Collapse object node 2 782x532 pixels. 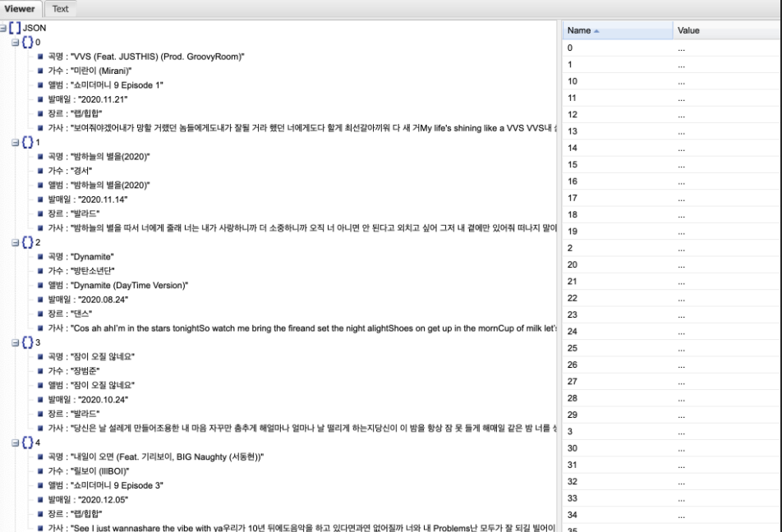tap(15, 243)
